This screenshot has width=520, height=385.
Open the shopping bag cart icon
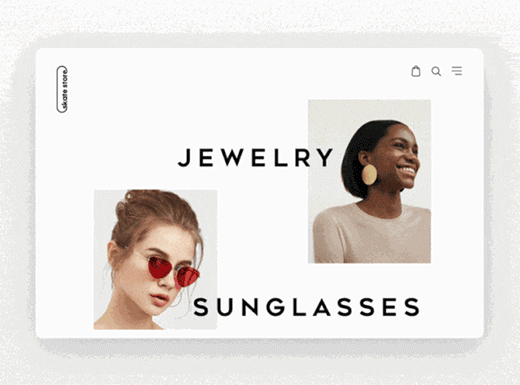pos(416,71)
